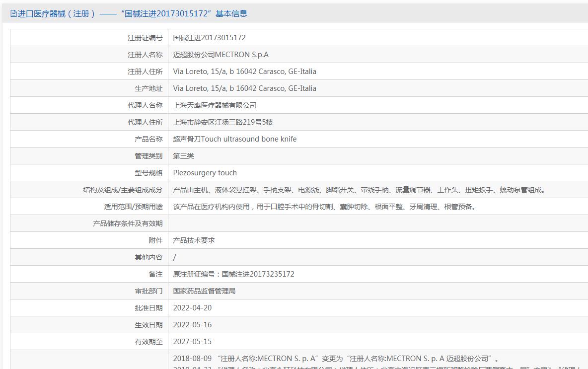The width and height of the screenshot is (588, 369).
Task: Click the 产品名称 label
Action: pos(148,139)
